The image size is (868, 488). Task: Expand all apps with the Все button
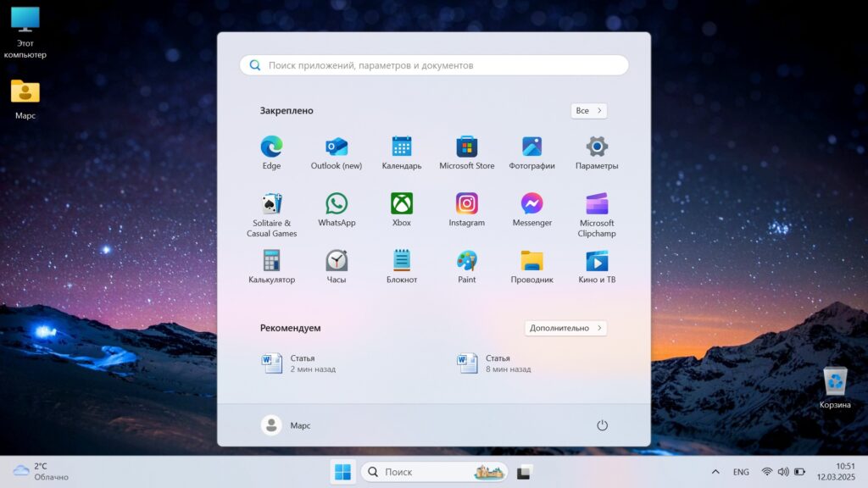point(589,111)
